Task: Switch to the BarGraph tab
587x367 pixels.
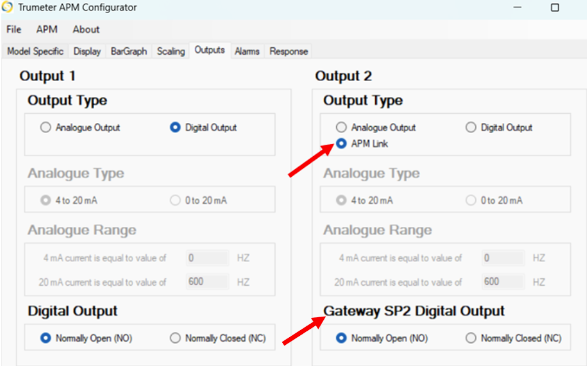Action: pos(129,51)
